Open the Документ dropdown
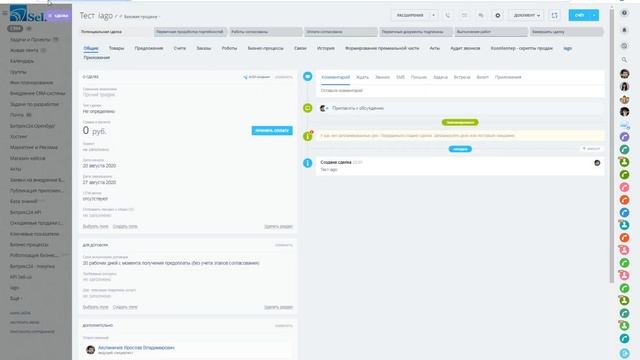640x360 pixels. coord(527,16)
